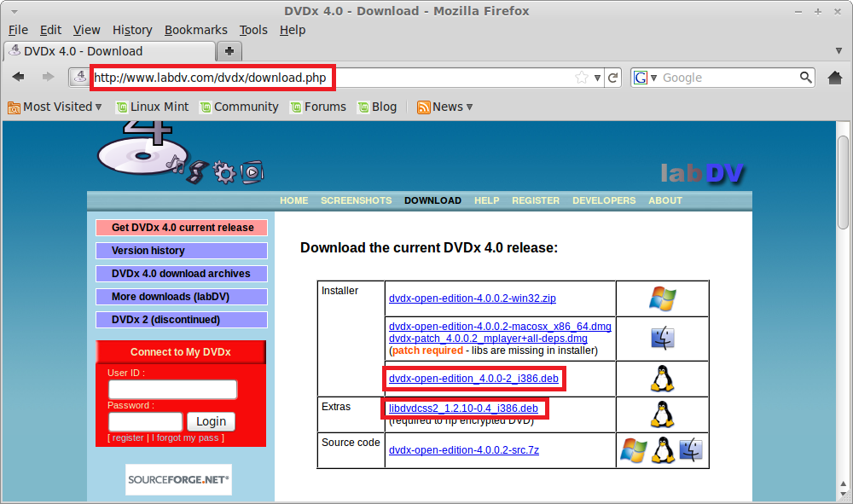Go forward with the forward arrow
This screenshot has height=504, width=853.
click(x=49, y=78)
